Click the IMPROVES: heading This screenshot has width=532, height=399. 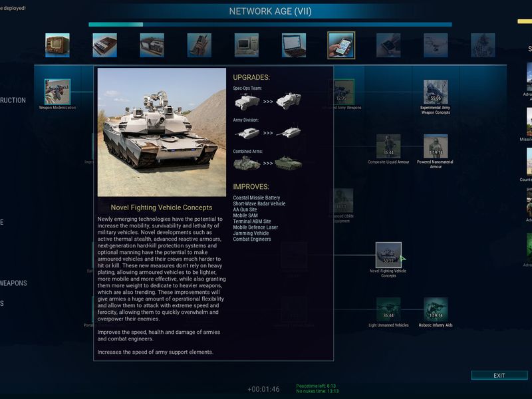pos(251,187)
